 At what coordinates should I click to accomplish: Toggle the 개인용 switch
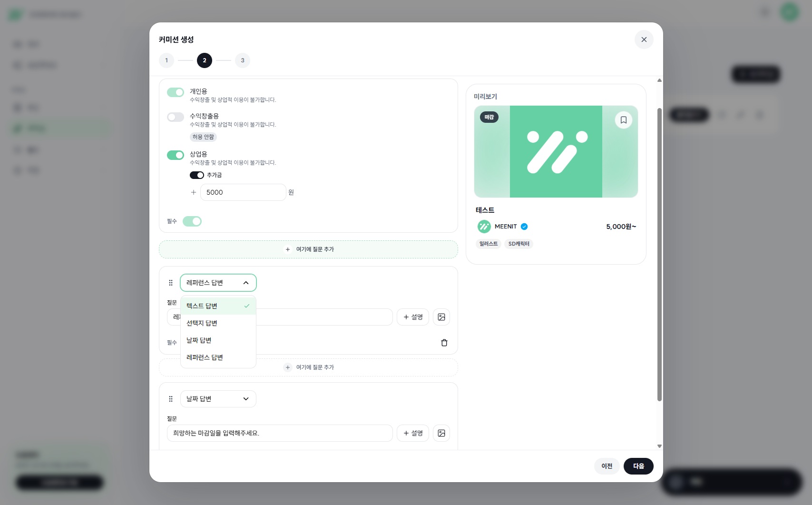[175, 92]
